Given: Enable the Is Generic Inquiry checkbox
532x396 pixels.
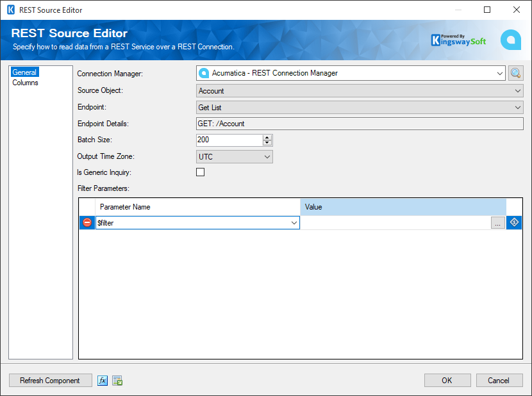Looking at the screenshot, I should tap(200, 172).
